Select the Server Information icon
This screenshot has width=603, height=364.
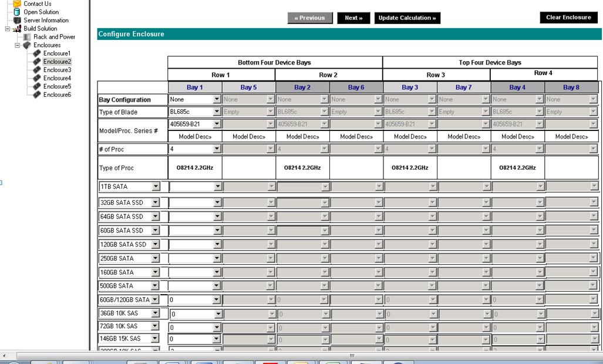[18, 20]
